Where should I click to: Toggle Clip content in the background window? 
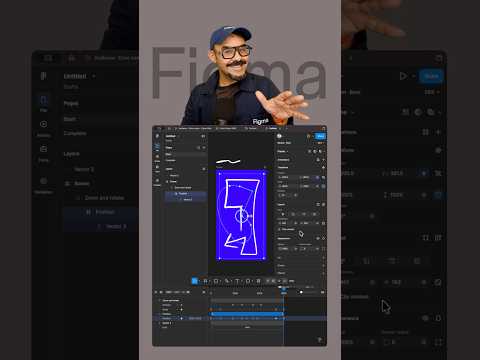coord(355,297)
